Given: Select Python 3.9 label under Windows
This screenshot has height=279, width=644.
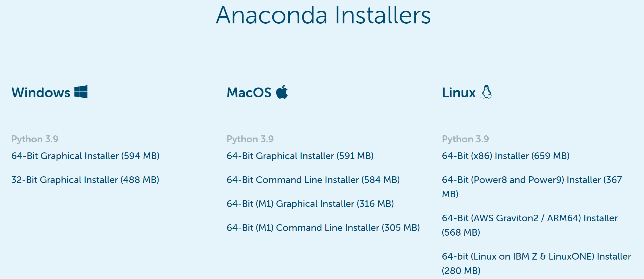Looking at the screenshot, I should 35,139.
